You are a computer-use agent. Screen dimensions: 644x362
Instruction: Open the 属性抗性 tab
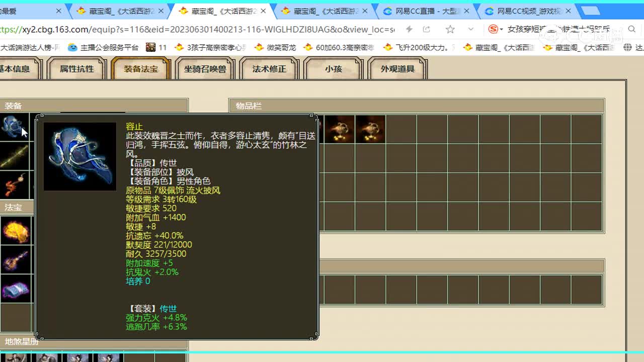77,69
